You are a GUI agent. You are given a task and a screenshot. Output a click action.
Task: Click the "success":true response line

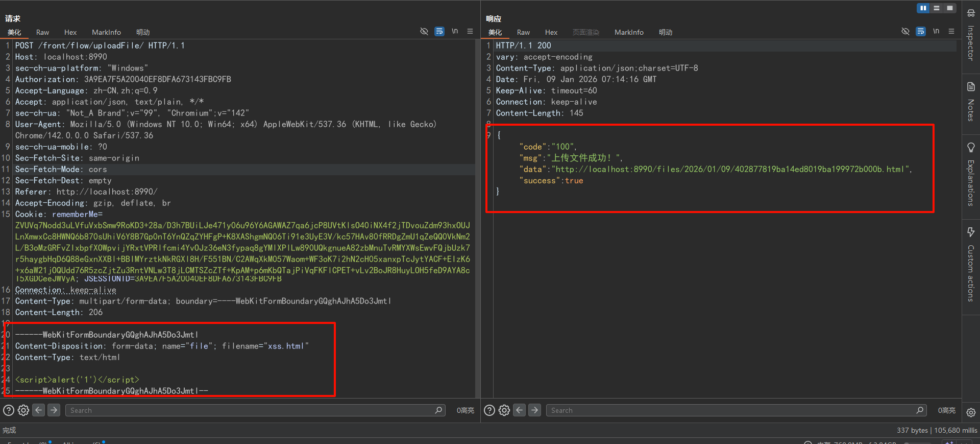551,180
